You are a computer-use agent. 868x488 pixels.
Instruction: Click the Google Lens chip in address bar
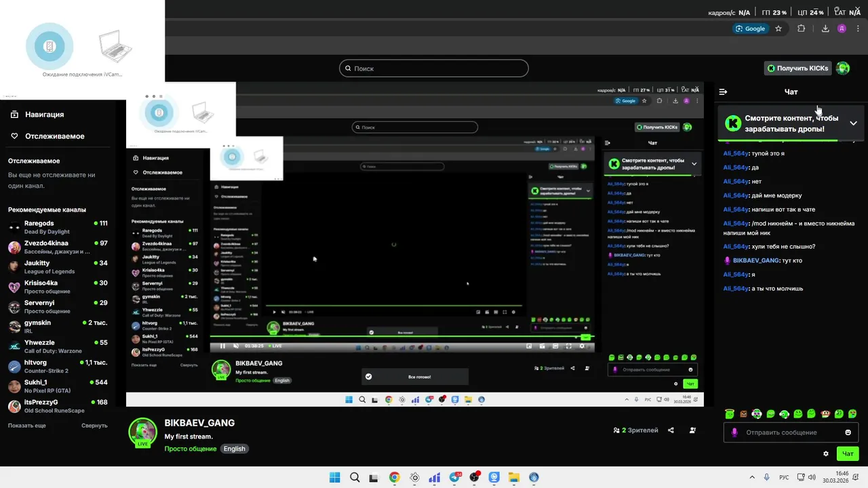click(750, 28)
